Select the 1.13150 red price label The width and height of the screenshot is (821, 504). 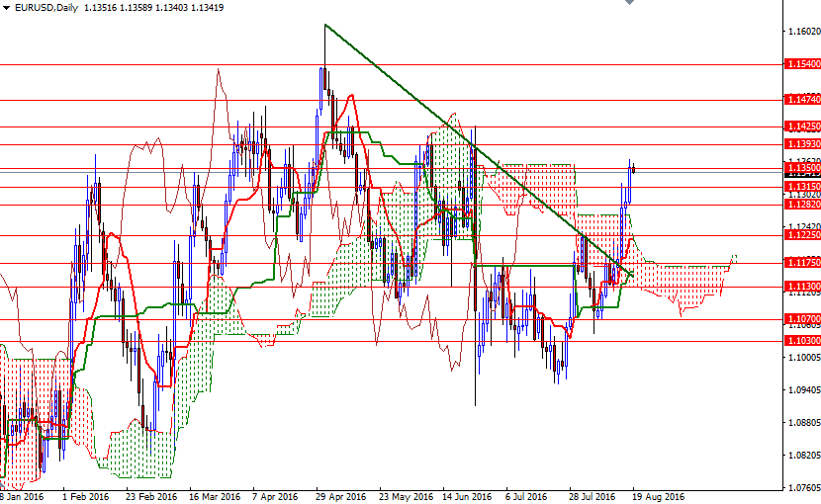click(802, 187)
